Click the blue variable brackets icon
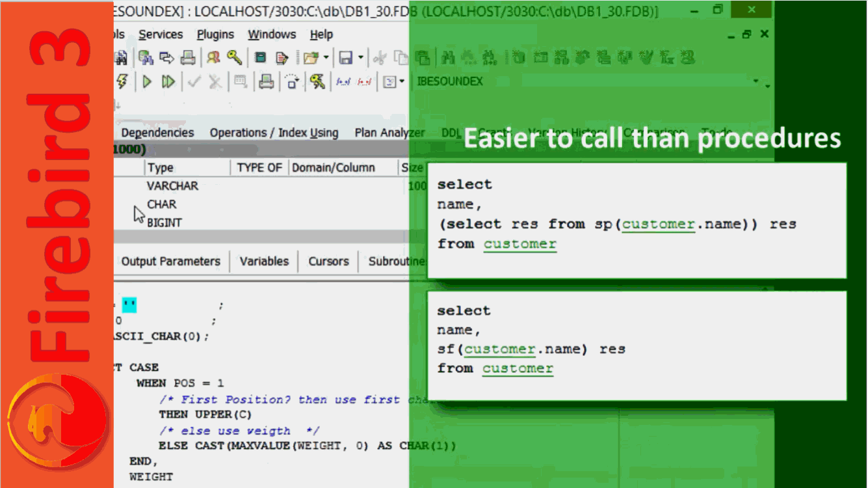 [343, 81]
